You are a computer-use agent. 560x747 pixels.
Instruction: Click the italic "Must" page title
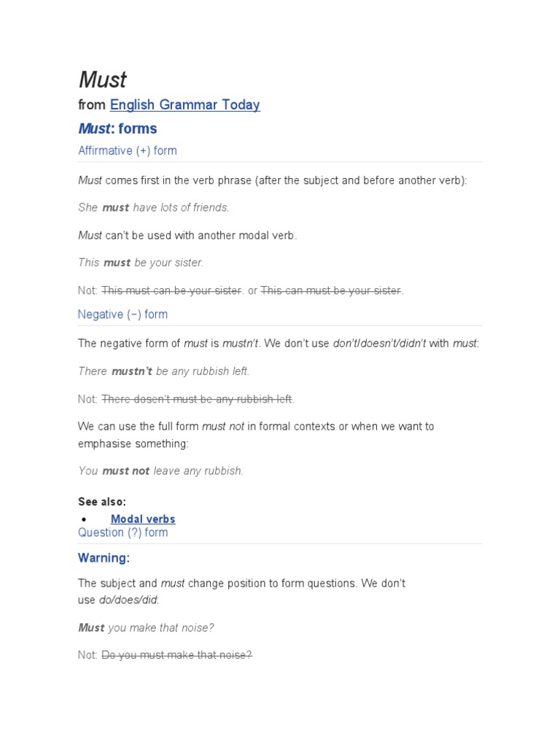103,80
